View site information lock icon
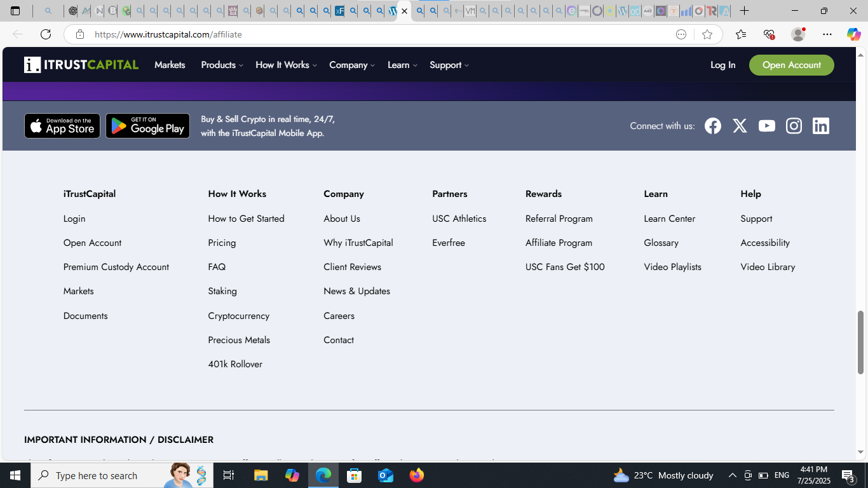868x488 pixels. (x=80, y=34)
